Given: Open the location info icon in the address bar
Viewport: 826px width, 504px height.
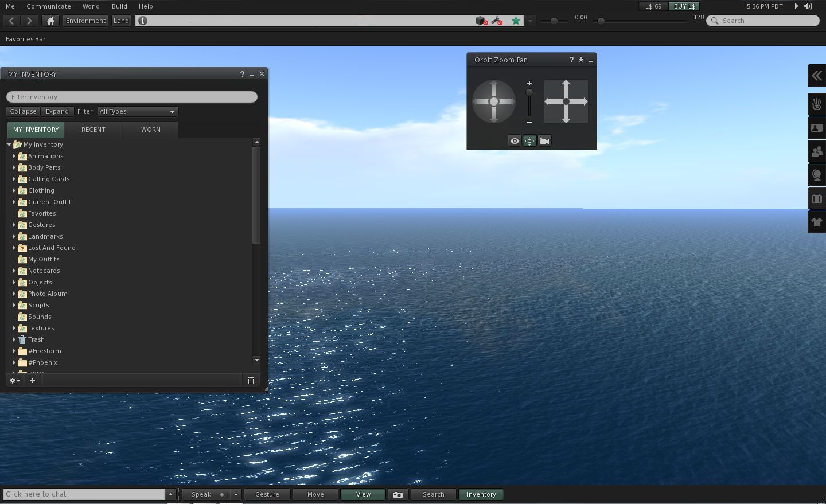Looking at the screenshot, I should (143, 21).
